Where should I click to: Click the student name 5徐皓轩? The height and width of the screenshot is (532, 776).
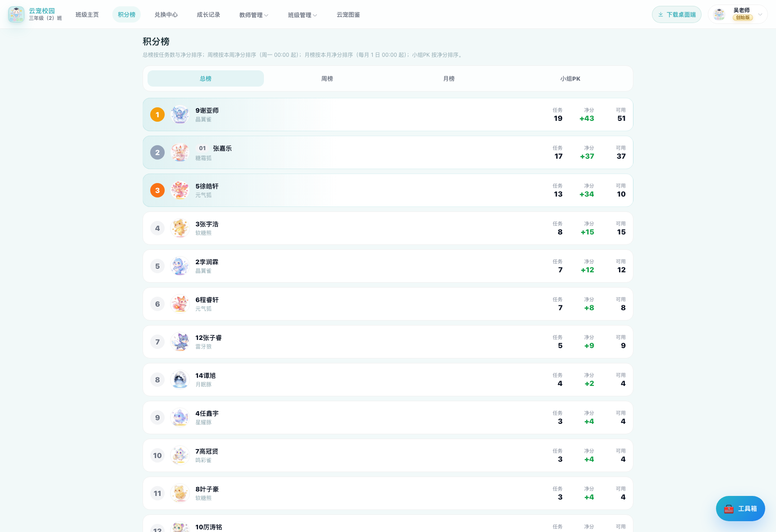(207, 186)
